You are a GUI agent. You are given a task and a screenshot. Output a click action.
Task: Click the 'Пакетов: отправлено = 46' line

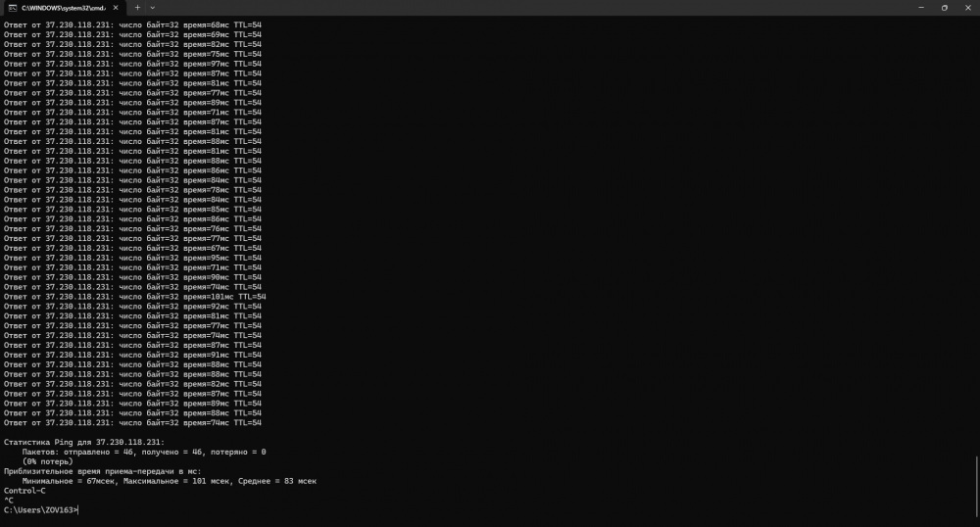point(144,453)
